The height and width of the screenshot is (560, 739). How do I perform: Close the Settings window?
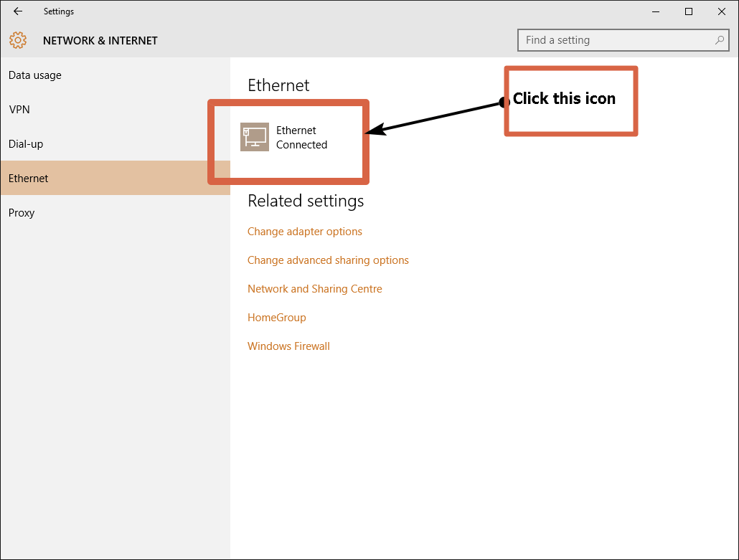click(722, 11)
